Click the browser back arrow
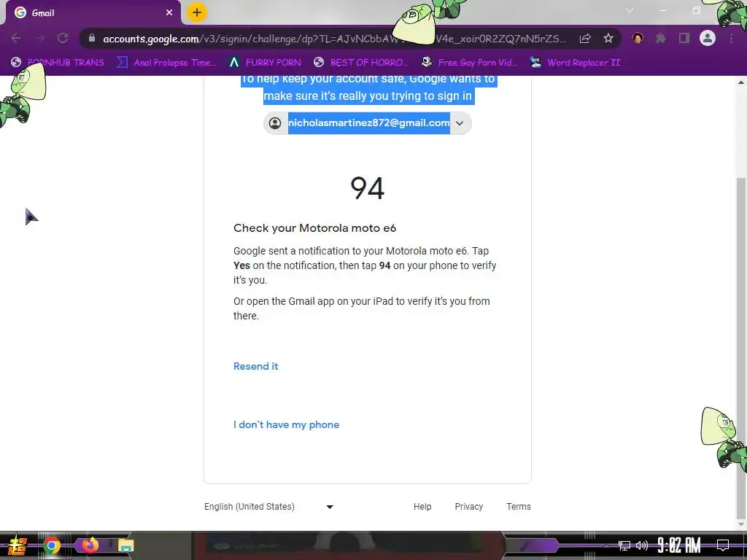747x560 pixels. pyautogui.click(x=16, y=38)
